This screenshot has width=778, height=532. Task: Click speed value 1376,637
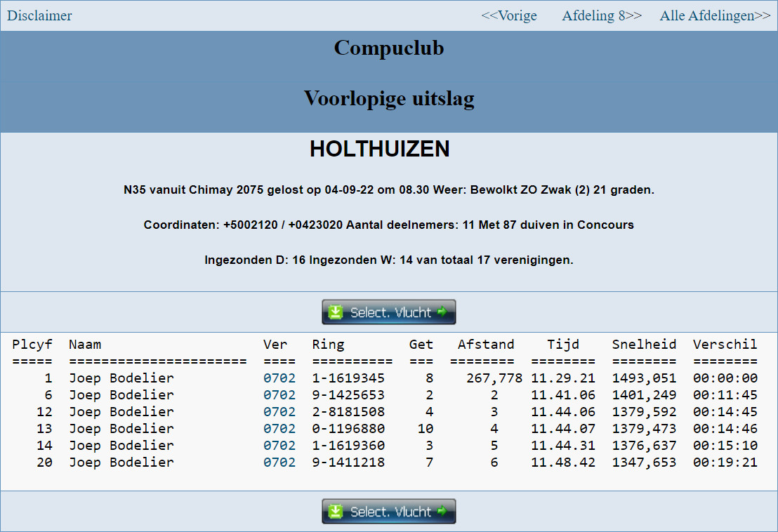click(644, 446)
